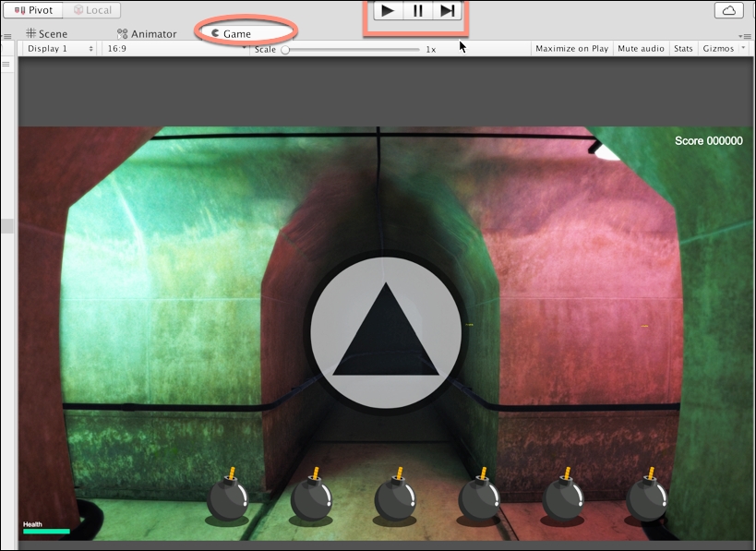Open the 16:9 aspect ratio dropdown

point(175,49)
